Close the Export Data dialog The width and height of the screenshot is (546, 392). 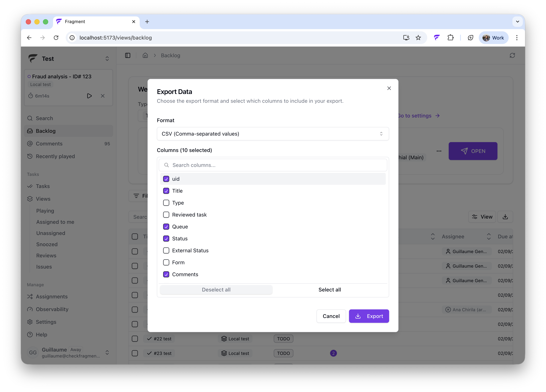389,88
